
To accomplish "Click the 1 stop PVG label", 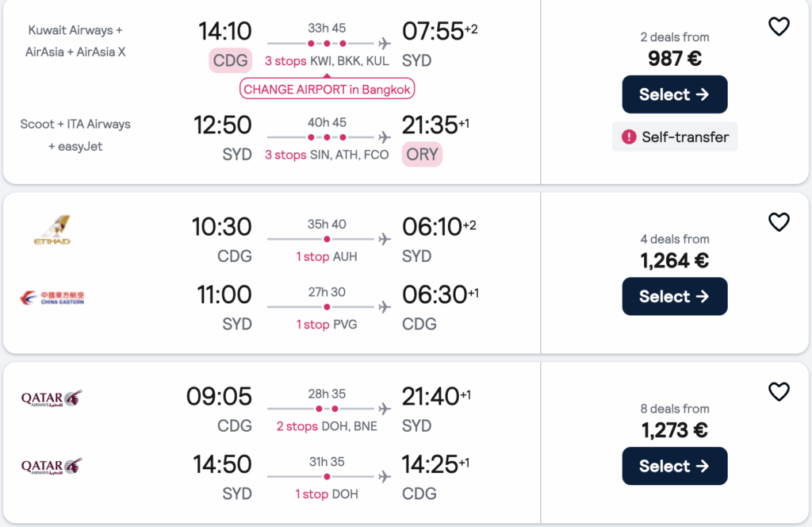I will point(327,325).
